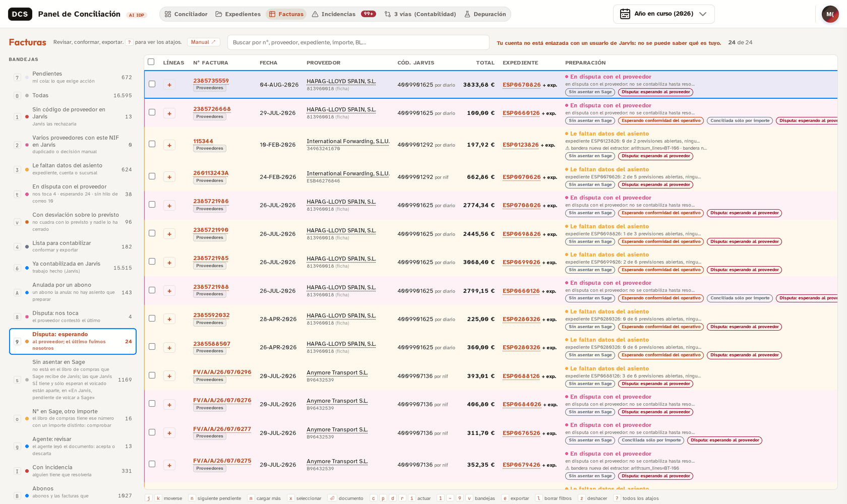This screenshot has width=847, height=504.
Task: Expand lines of invoice 2385735559
Action: click(x=169, y=85)
